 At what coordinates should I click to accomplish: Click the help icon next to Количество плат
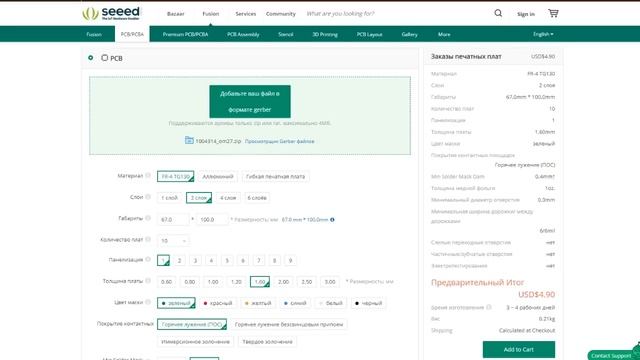click(x=148, y=239)
